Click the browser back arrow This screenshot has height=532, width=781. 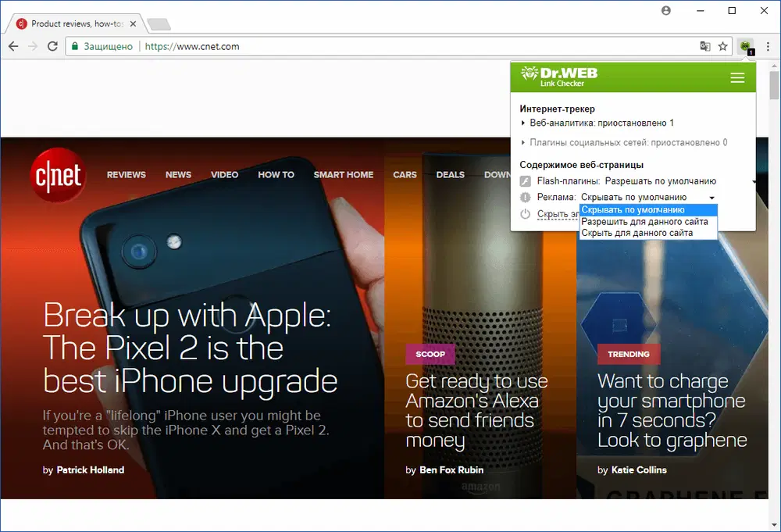(x=13, y=46)
